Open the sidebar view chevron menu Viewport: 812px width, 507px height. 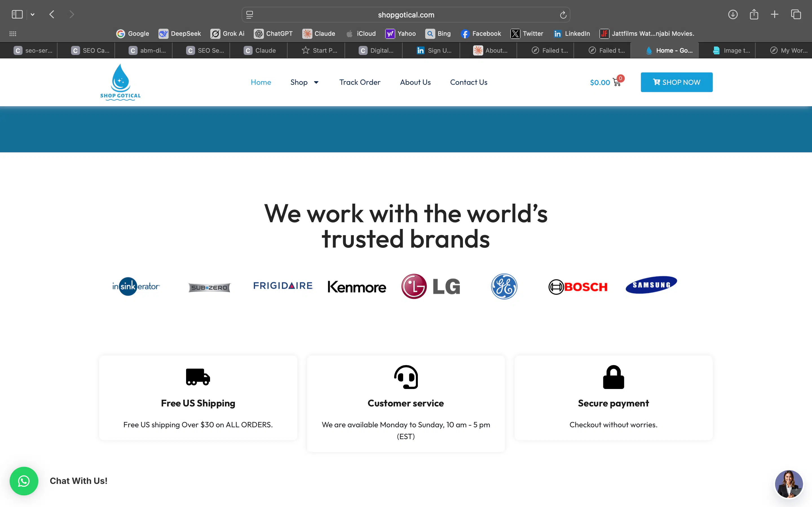(32, 14)
